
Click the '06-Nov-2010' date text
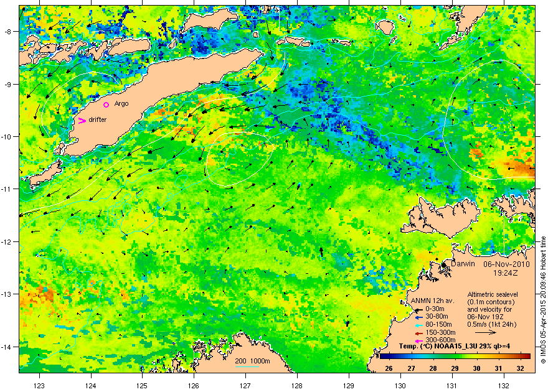coord(506,264)
